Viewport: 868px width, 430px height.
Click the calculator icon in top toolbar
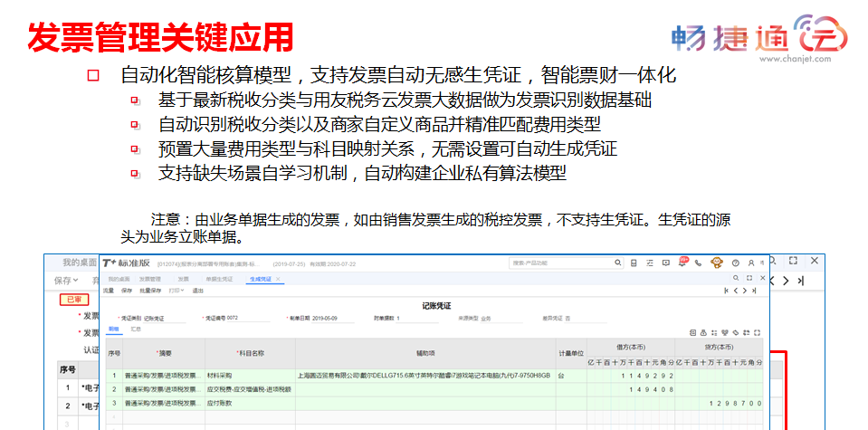pyautogui.click(x=634, y=263)
